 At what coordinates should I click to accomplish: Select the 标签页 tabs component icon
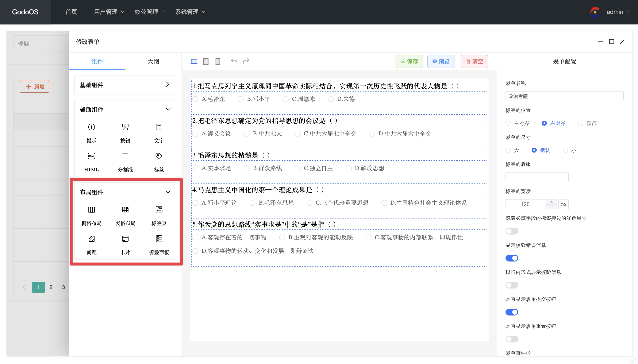point(159,210)
